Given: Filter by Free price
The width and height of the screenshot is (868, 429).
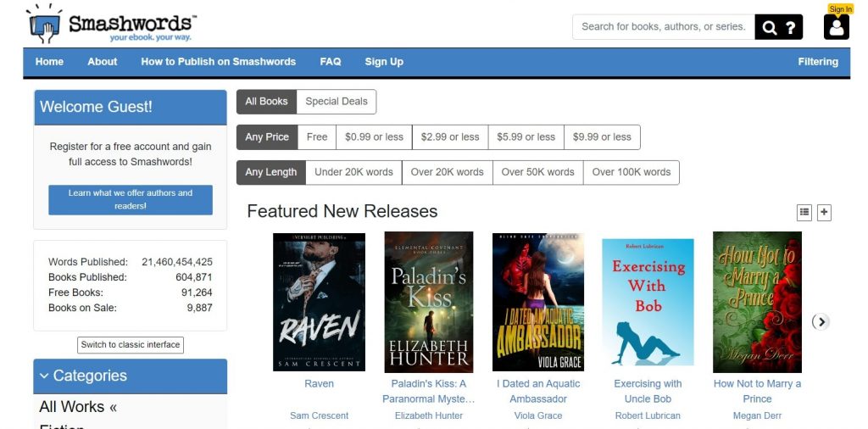Looking at the screenshot, I should (317, 137).
